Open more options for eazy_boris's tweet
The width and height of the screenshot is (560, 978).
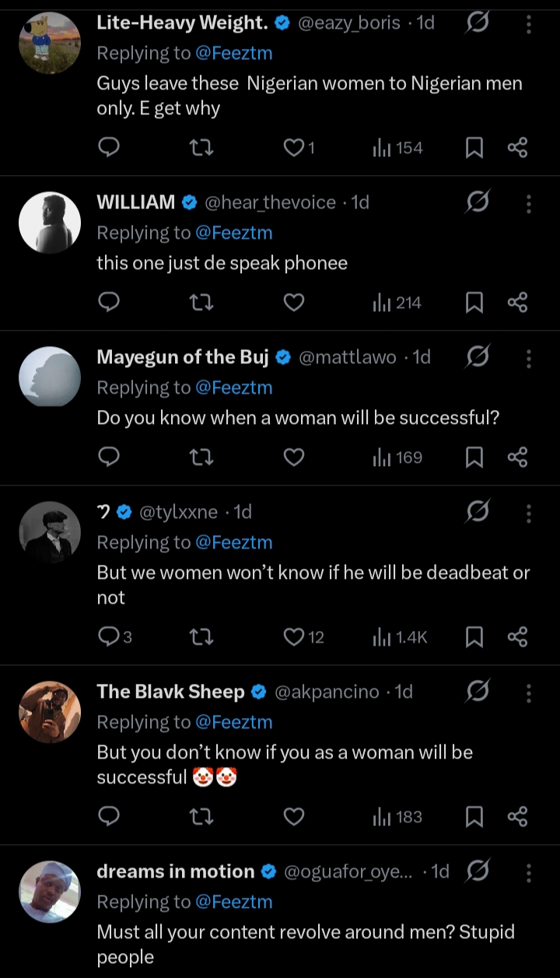(529, 24)
